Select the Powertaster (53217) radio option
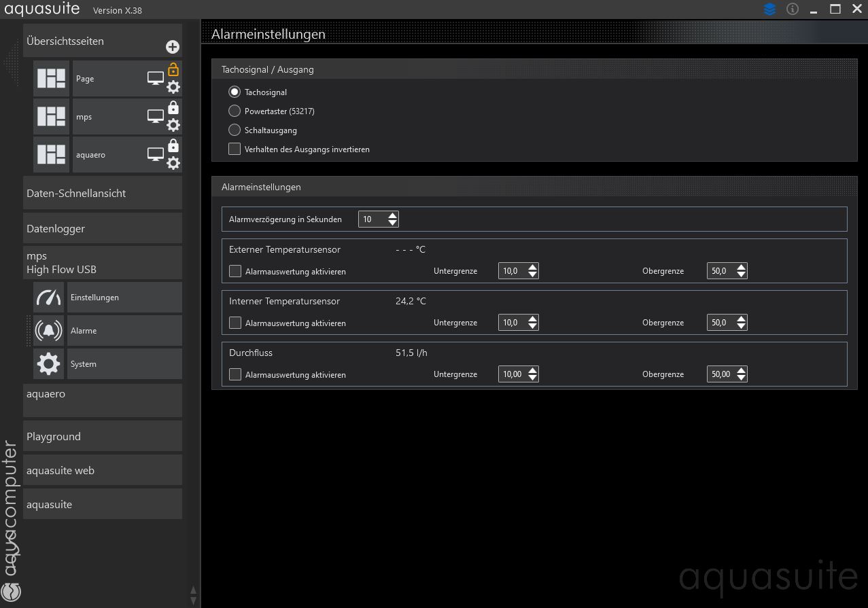This screenshot has height=608, width=868. 235,111
